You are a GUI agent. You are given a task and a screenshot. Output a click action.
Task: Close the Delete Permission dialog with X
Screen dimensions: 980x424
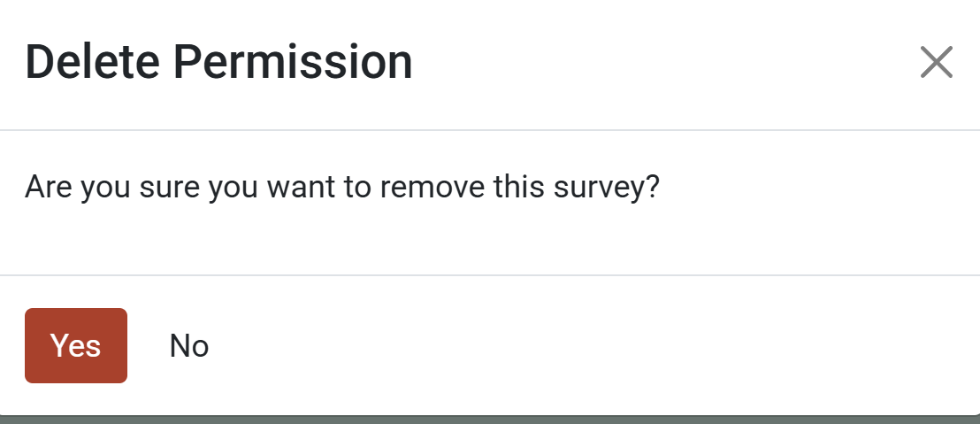pos(936,63)
